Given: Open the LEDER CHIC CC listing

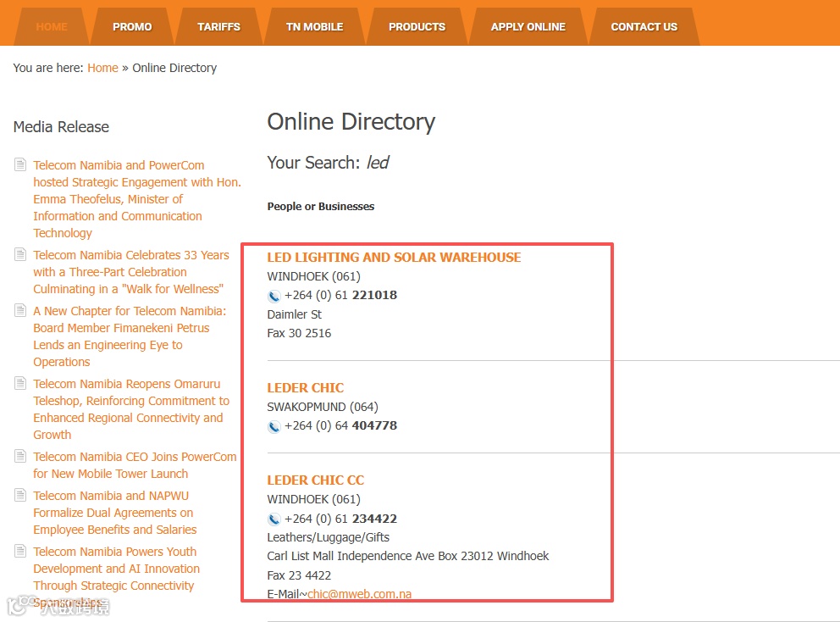Looking at the screenshot, I should [316, 480].
